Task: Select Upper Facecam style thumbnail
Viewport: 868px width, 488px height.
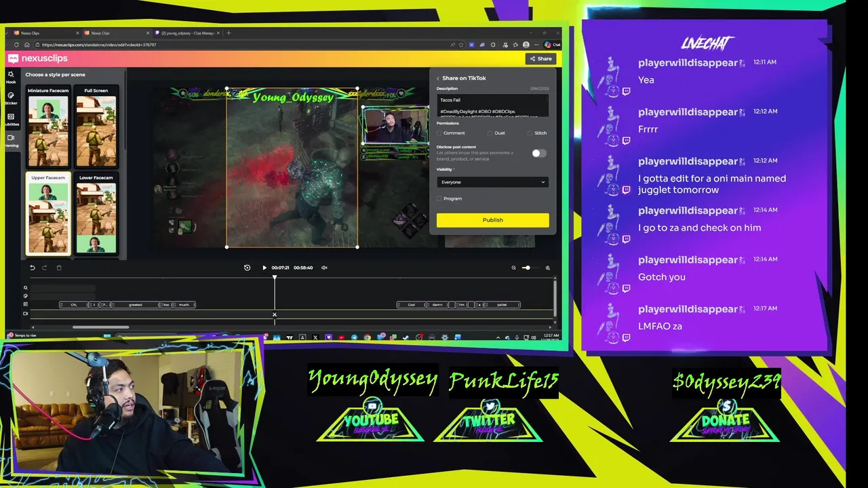Action: click(47, 213)
